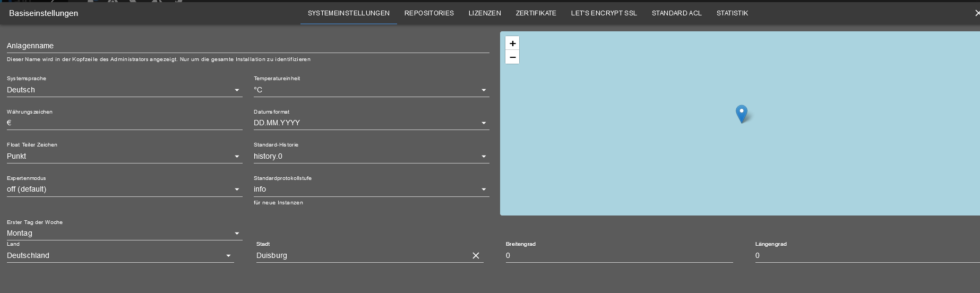Clear the Stadt field with X icon
Image resolution: width=980 pixels, height=293 pixels.
pos(476,256)
